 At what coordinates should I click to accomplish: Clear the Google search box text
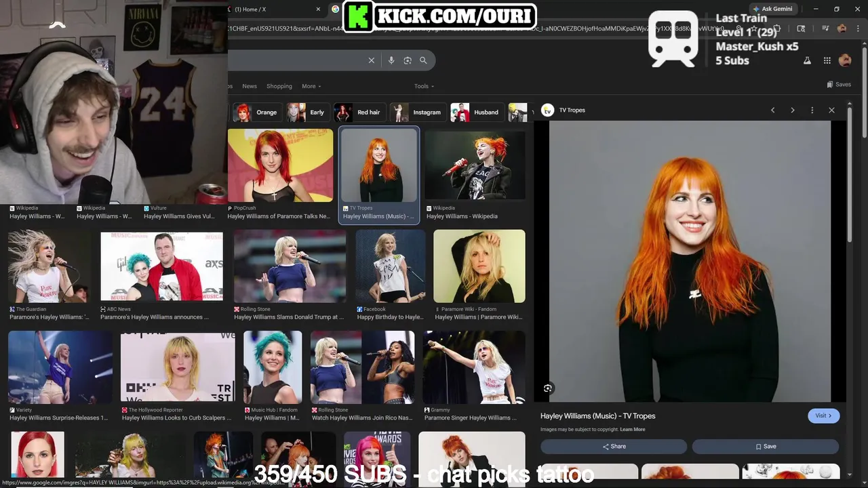(372, 60)
